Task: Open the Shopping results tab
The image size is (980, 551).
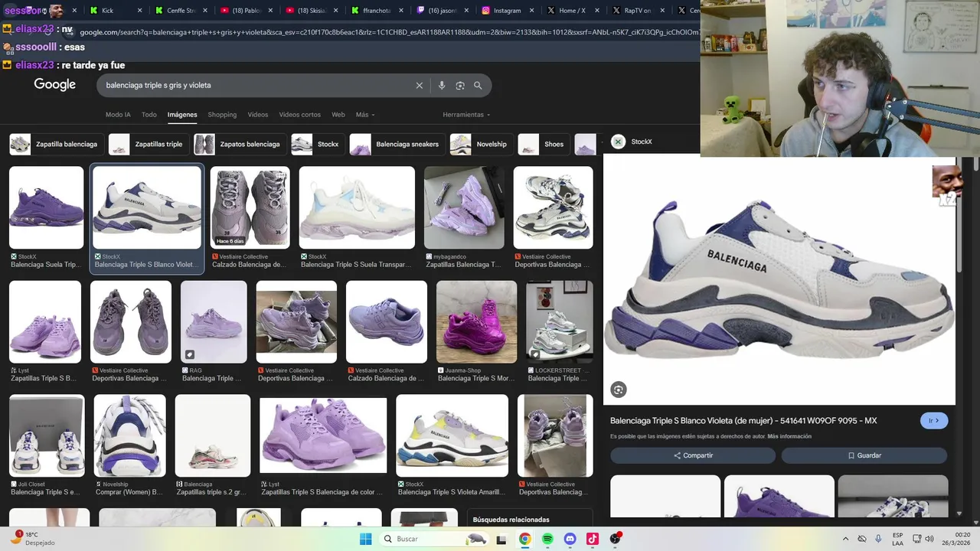Action: click(x=222, y=115)
